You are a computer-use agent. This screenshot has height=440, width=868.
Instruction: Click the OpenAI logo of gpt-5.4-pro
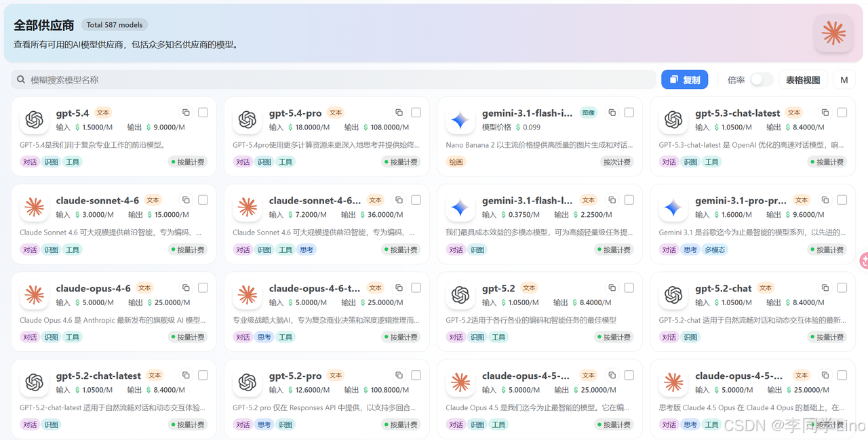[247, 120]
